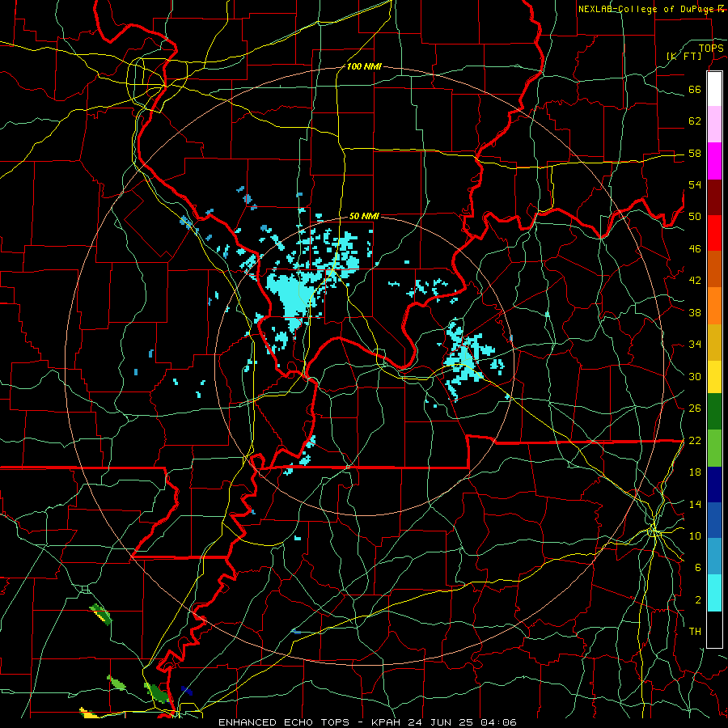This screenshot has width=728, height=728.
Task: Click the navy 14–18 kft legend swatch
Action: click(714, 485)
